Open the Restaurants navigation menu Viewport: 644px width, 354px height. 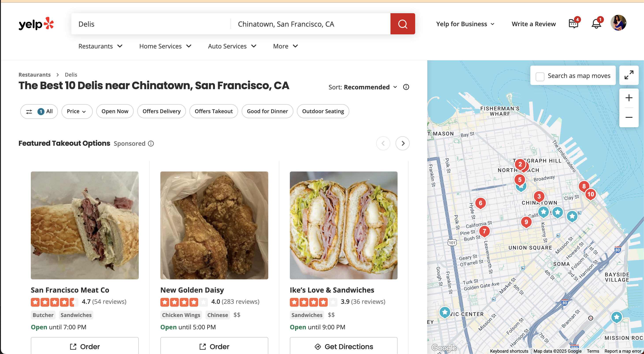(x=100, y=46)
